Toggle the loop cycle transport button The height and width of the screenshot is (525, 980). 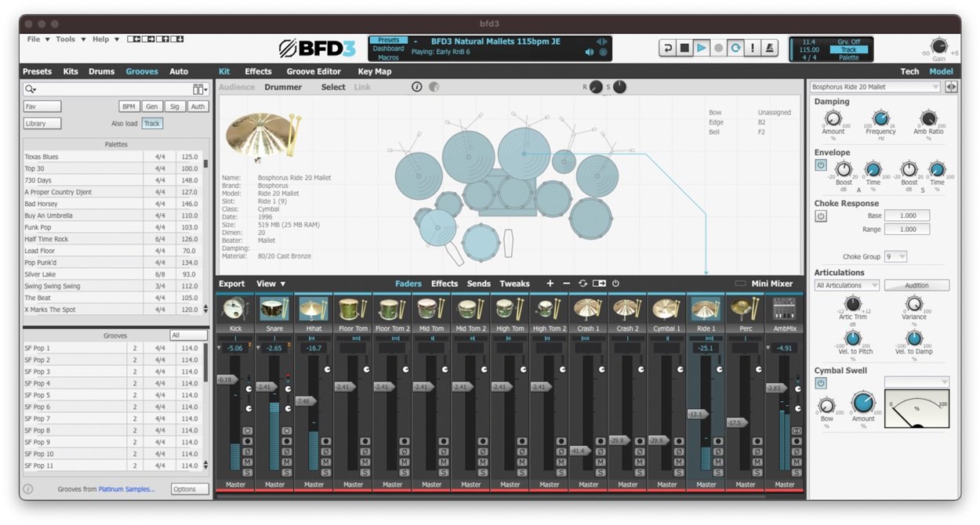735,48
